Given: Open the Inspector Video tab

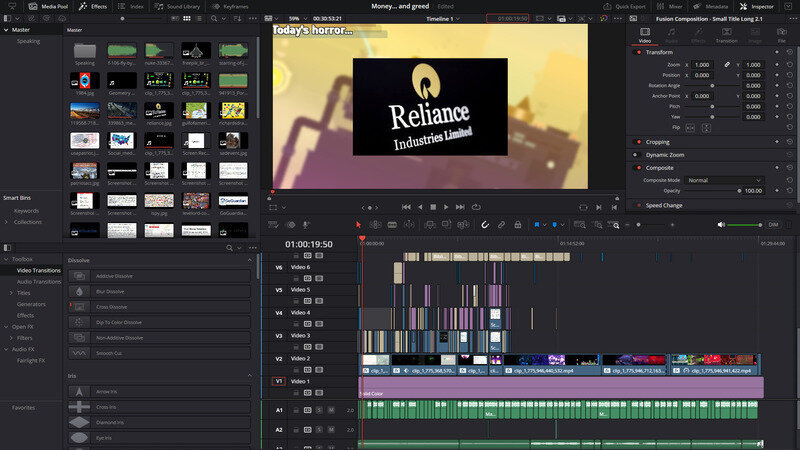Looking at the screenshot, I should point(645,35).
